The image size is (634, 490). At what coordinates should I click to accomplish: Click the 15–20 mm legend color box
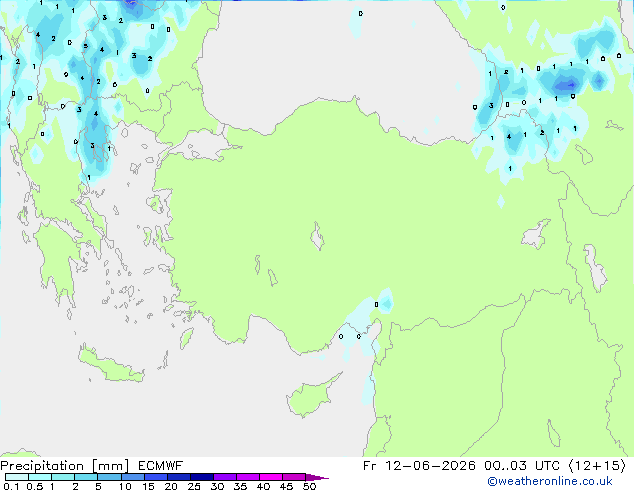click(156, 477)
